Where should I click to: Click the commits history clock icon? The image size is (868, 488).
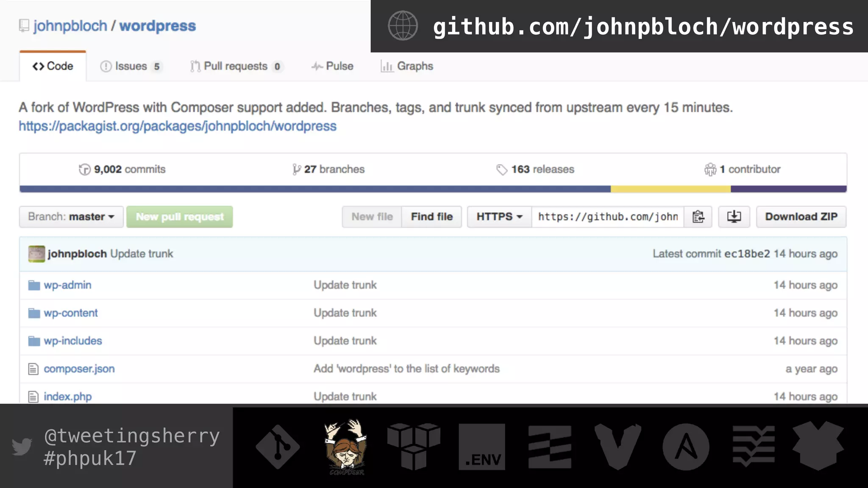85,169
